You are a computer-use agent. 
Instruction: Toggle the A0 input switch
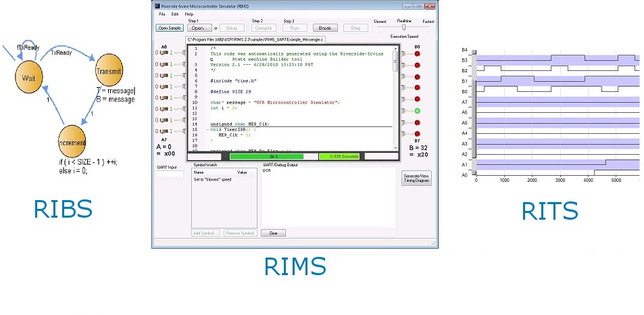pos(164,53)
